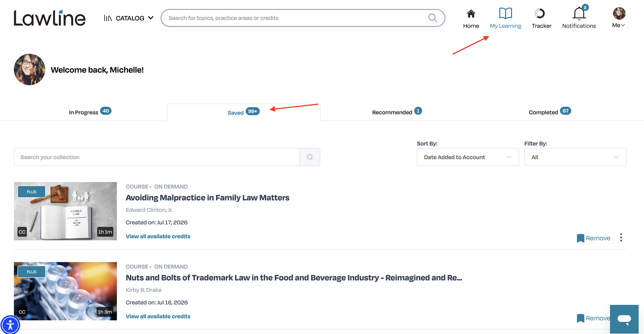Switch to the Completed tab
Screen dimensions: 644x334
click(x=550, y=112)
